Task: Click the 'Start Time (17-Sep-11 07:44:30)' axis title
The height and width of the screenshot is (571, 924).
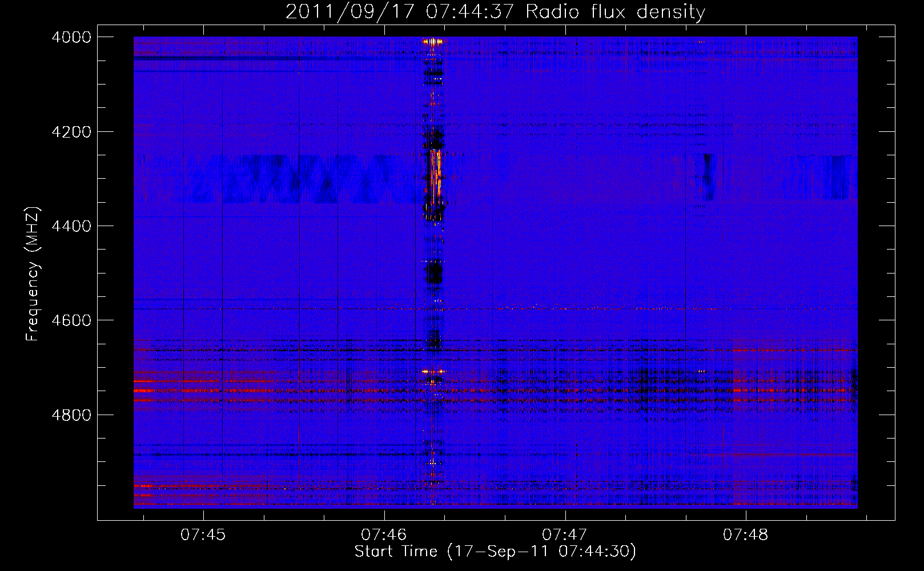Action: [x=495, y=552]
